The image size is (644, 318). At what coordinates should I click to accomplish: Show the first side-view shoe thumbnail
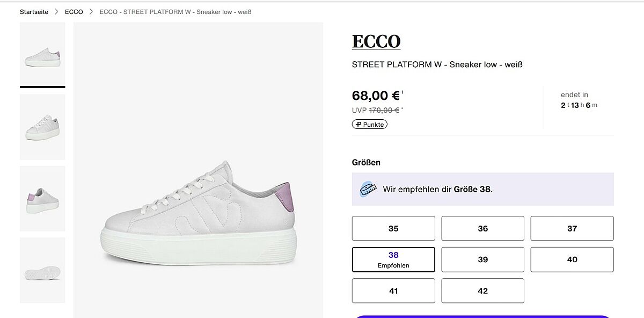[x=42, y=55]
